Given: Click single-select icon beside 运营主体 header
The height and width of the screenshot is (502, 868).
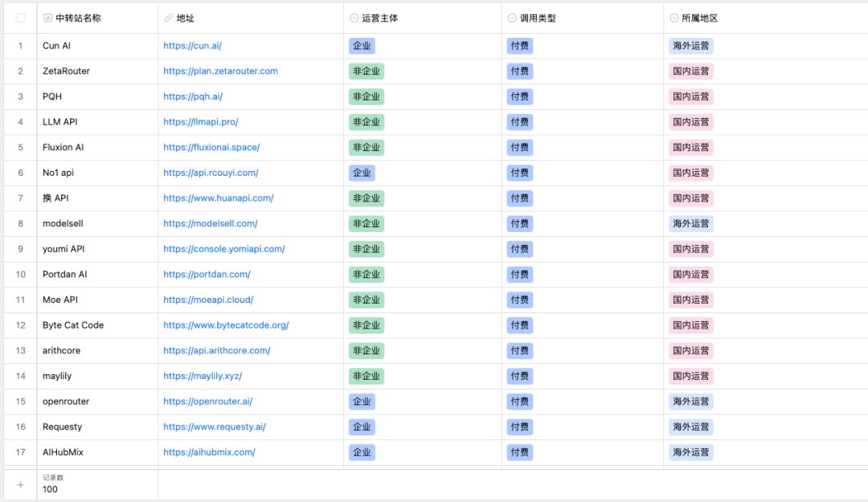Looking at the screenshot, I should coord(354,18).
